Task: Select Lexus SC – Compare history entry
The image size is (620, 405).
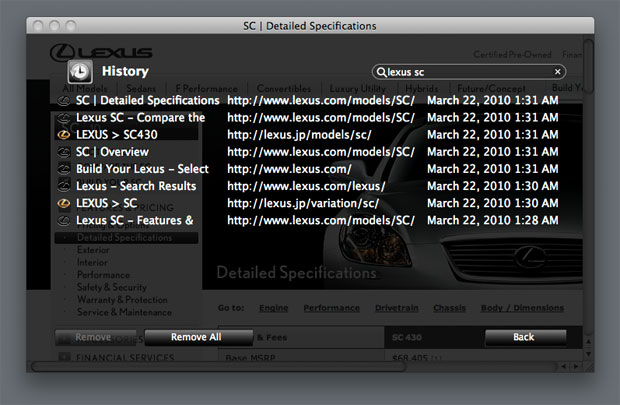Action: [x=140, y=118]
